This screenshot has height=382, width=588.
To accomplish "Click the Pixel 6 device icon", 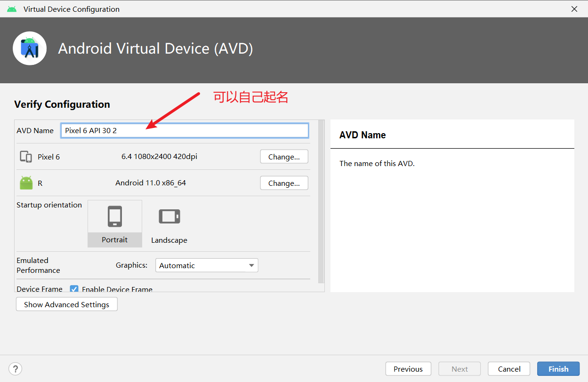I will click(x=26, y=157).
